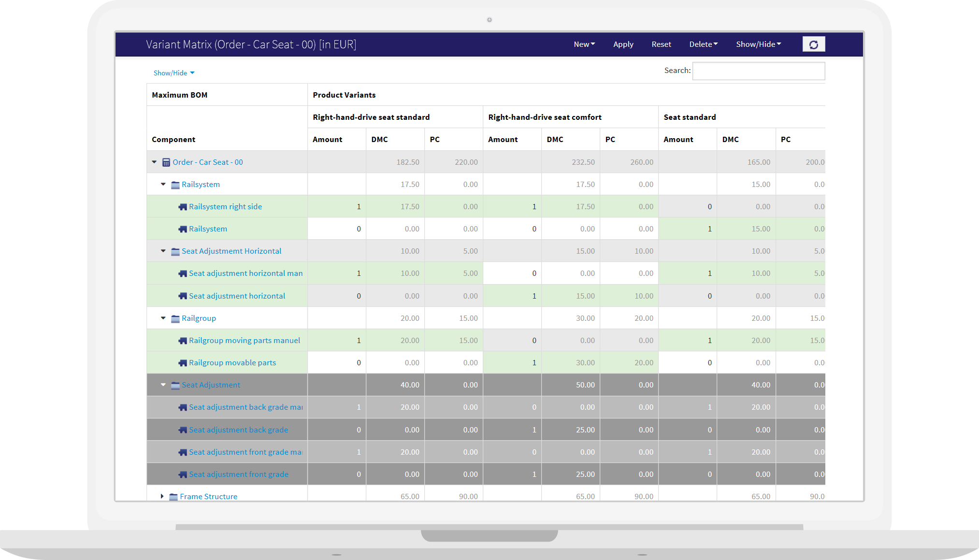This screenshot has height=560, width=979.
Task: Collapse the Seat Adjustmemt Horizontal group
Action: [x=163, y=251]
